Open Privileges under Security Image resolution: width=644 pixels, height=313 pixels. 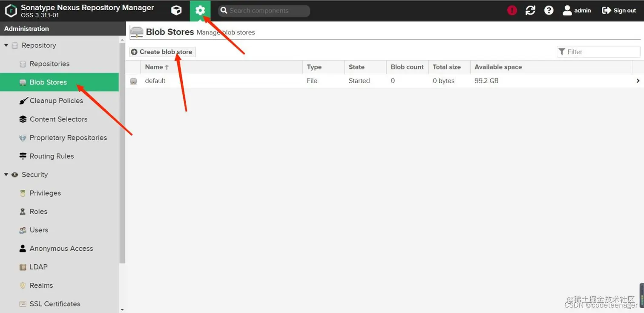pos(45,193)
